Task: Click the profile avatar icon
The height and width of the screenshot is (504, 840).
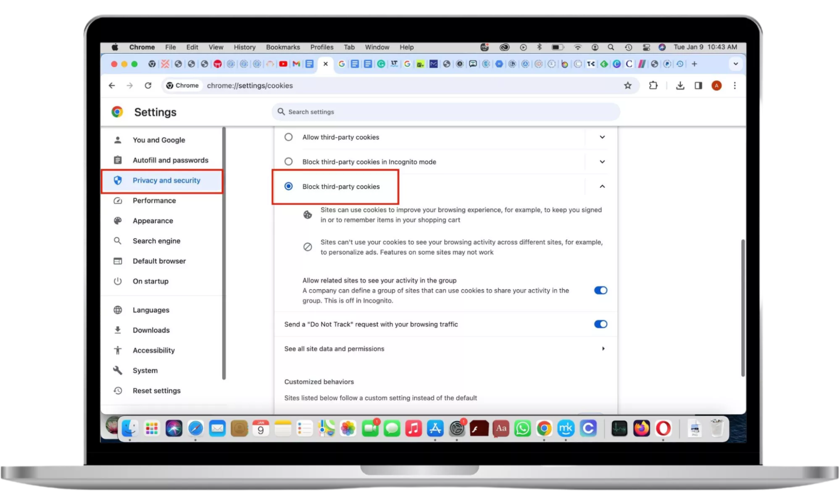Action: coord(716,86)
